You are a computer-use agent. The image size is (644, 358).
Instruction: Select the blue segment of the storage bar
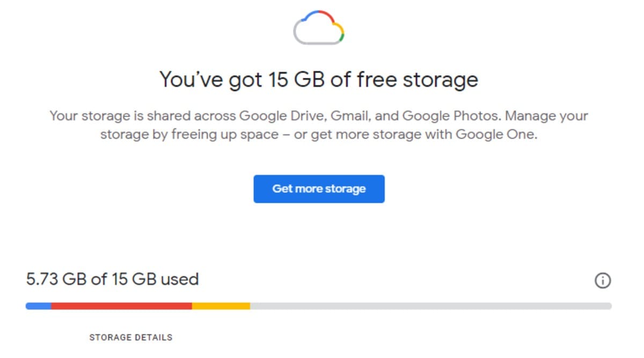[39, 306]
